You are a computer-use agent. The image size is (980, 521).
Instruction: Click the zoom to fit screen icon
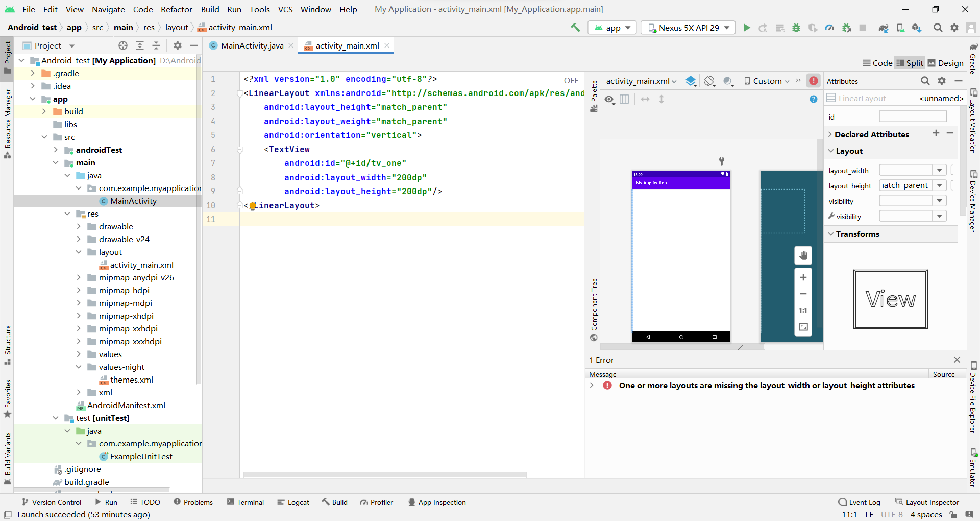[x=803, y=327]
